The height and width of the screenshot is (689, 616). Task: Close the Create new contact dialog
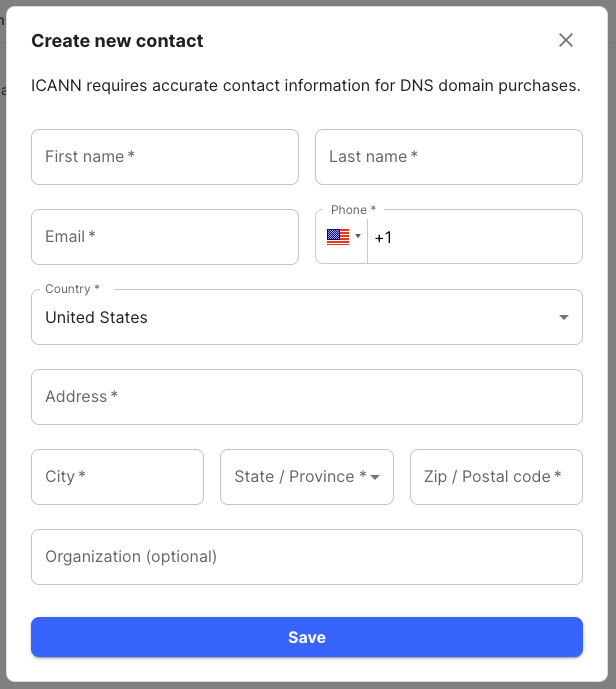click(566, 41)
